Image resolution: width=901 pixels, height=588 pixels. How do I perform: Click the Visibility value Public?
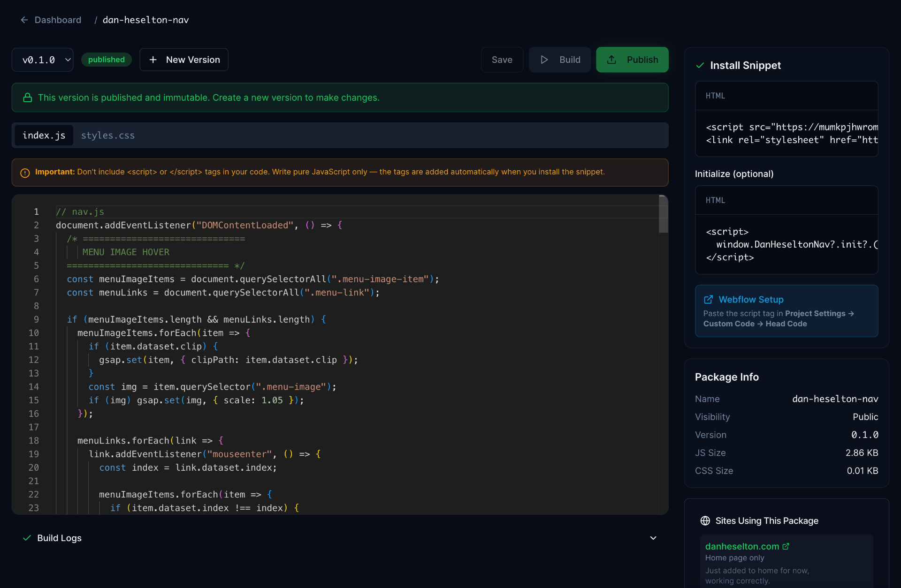pos(865,417)
